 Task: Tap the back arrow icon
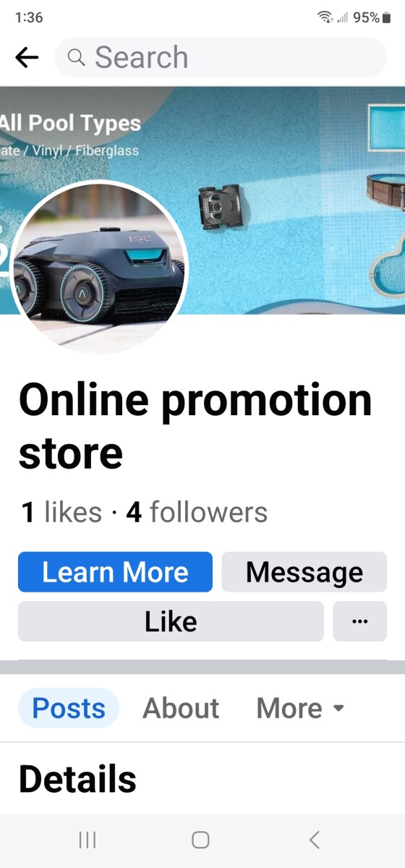click(x=27, y=57)
